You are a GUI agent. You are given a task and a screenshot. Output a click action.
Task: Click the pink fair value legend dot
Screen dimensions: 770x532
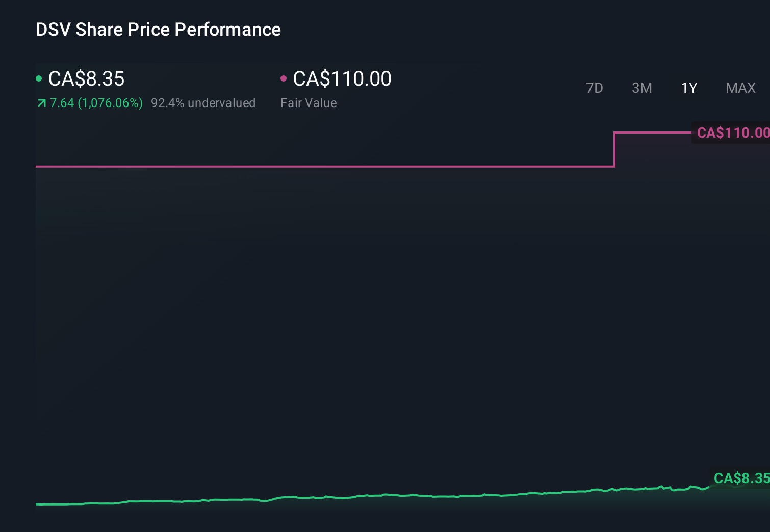[x=285, y=78]
